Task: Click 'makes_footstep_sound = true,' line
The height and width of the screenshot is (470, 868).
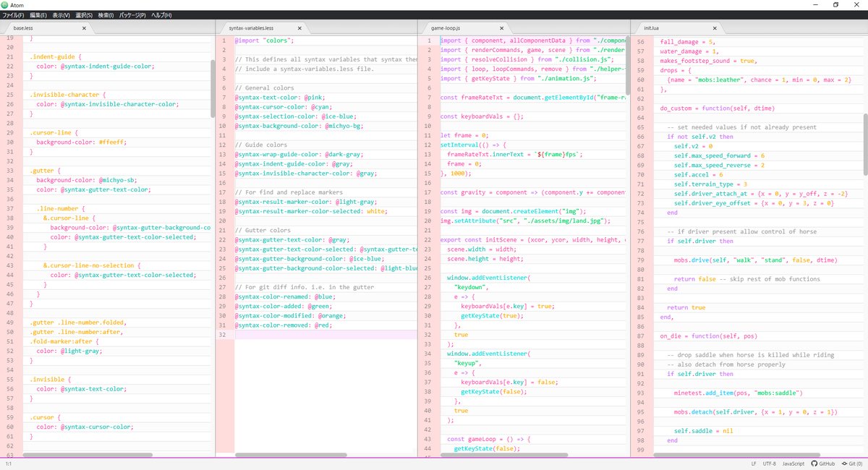Action: pos(708,61)
